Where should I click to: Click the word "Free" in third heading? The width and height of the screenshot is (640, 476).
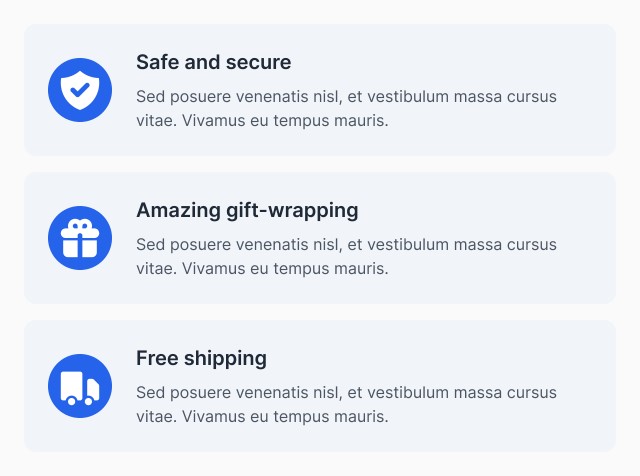click(x=157, y=358)
